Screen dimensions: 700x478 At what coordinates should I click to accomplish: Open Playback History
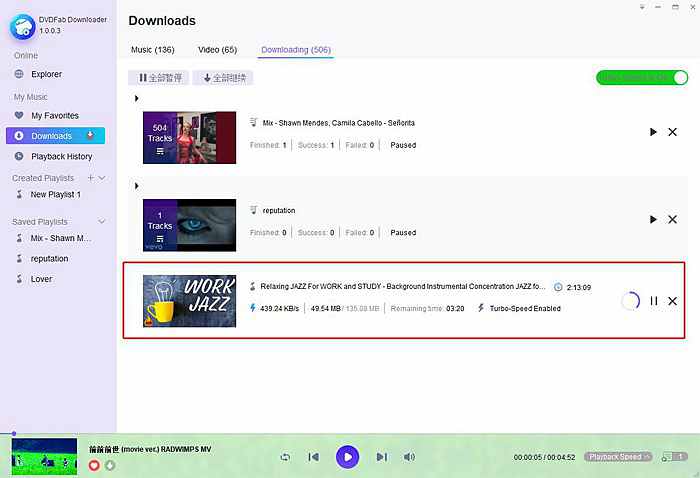coord(62,157)
